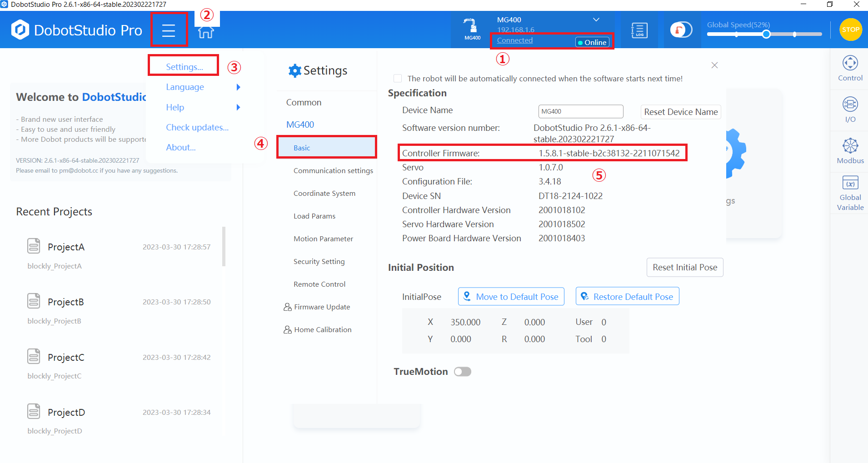Adjust the Global Speed slider handle
This screenshot has width=868, height=463.
click(x=766, y=35)
